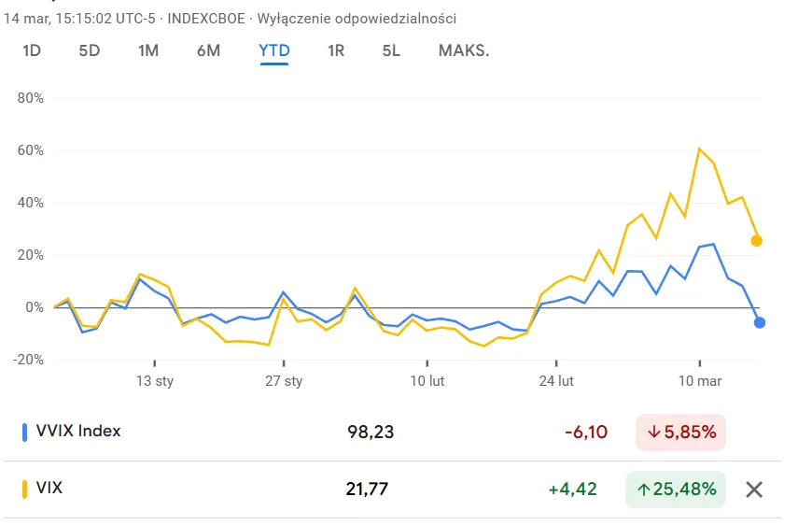Click the 24 lut date axis label

click(556, 381)
